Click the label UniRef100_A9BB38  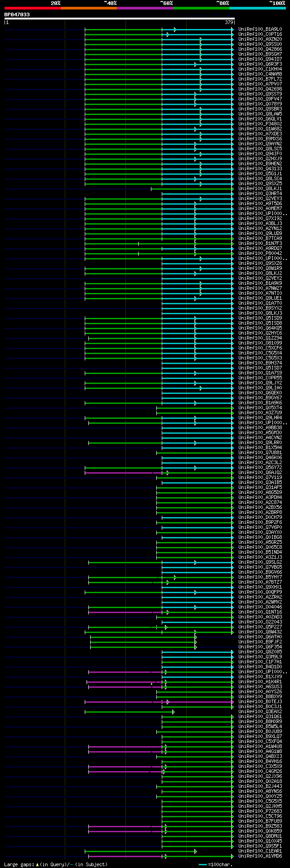tap(260, 427)
